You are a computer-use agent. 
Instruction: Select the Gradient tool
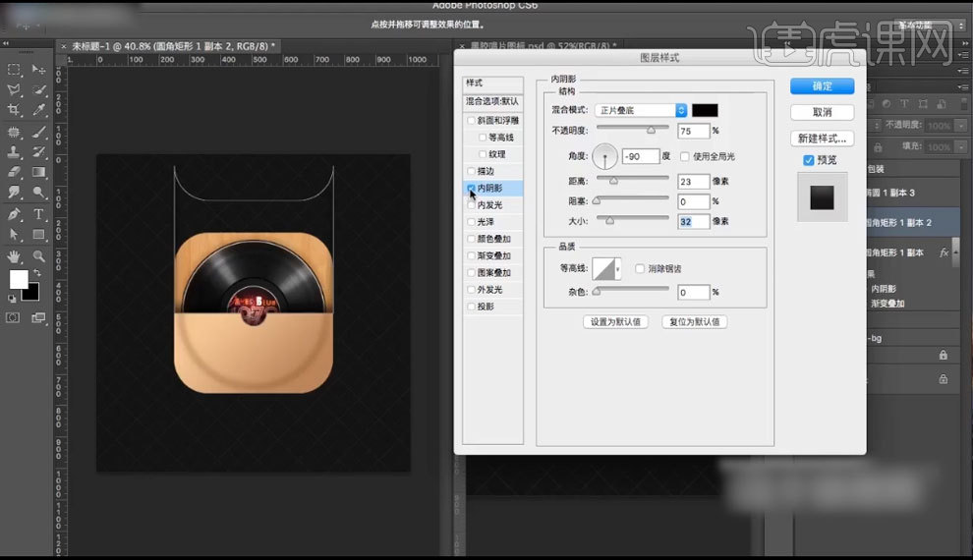pos(38,172)
